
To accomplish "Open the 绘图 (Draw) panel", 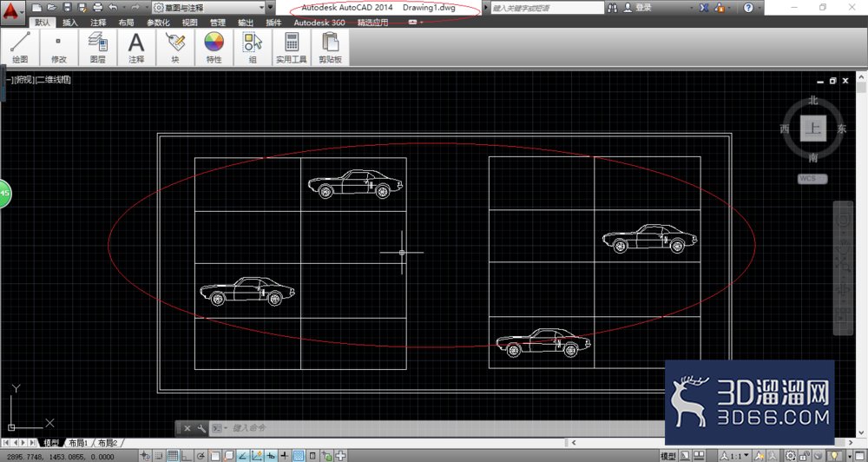I will (20, 48).
